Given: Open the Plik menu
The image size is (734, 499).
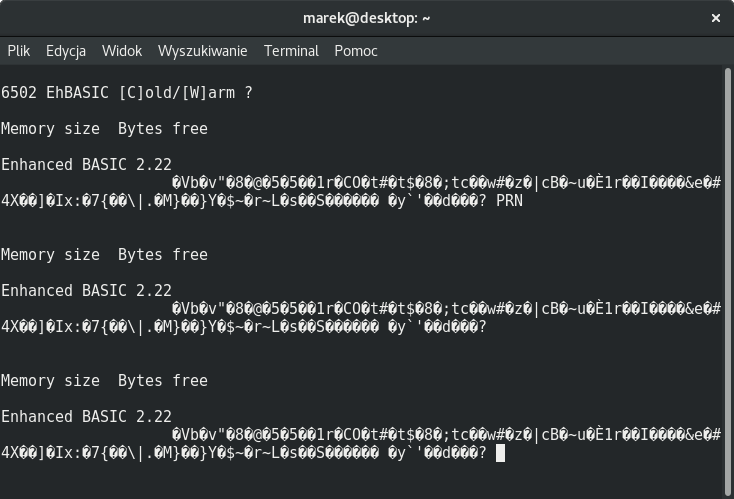Looking at the screenshot, I should [x=18, y=50].
